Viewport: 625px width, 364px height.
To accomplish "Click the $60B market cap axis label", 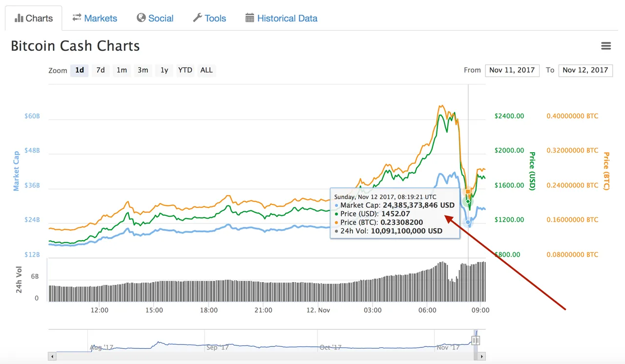I will tap(32, 116).
